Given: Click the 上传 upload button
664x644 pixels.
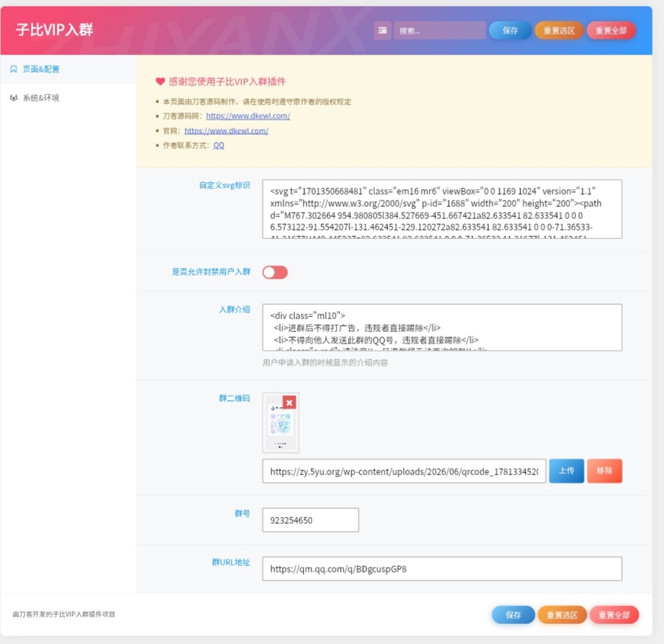Looking at the screenshot, I should click(566, 471).
